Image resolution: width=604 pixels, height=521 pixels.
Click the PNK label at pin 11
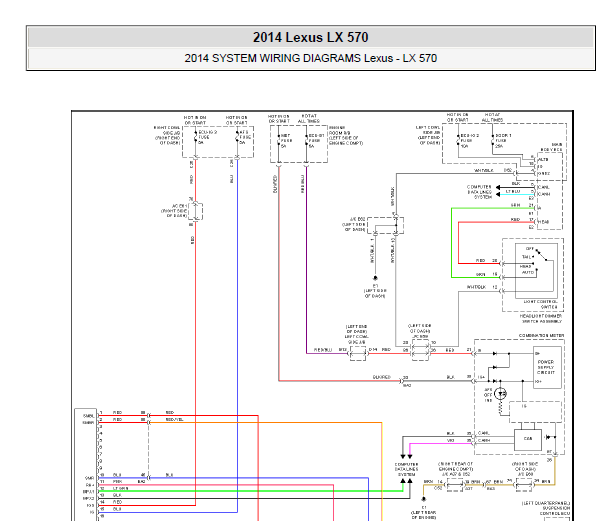coord(117,482)
